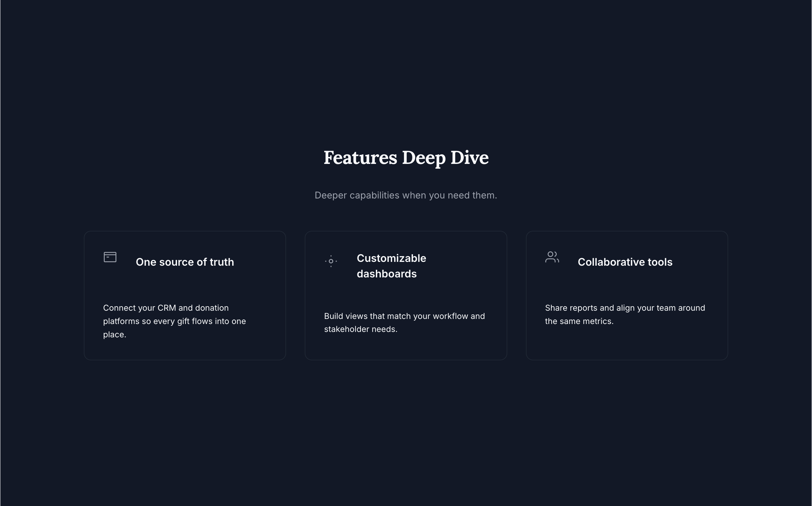Image resolution: width=812 pixels, height=506 pixels.
Task: Click the credit card icon in first card
Action: point(110,257)
